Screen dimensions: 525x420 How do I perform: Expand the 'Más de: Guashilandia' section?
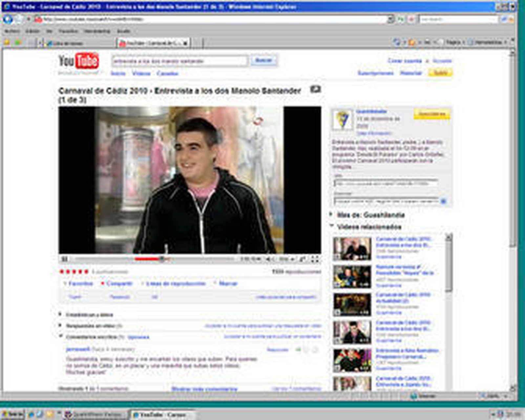pos(331,215)
